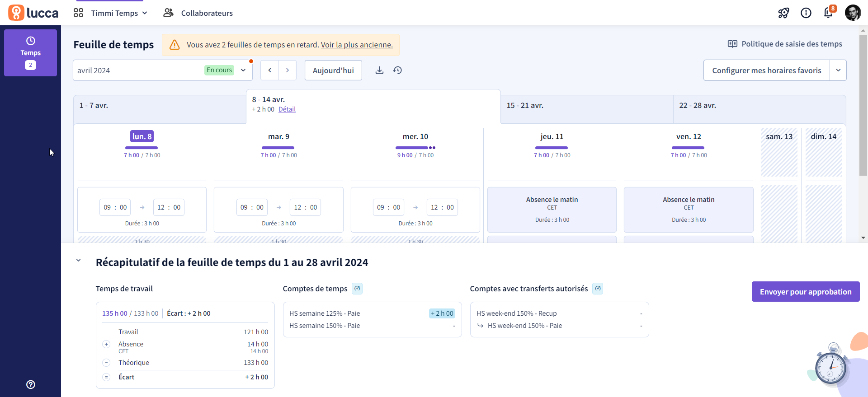Select the 1 - 7 avr. week tab

coord(160,109)
